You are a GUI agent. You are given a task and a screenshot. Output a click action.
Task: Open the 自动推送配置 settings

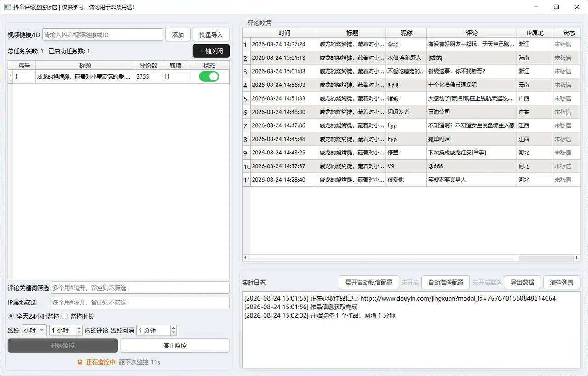(x=446, y=282)
